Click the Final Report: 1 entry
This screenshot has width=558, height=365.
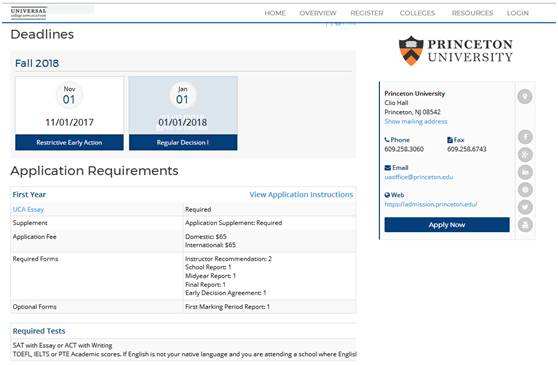[205, 285]
